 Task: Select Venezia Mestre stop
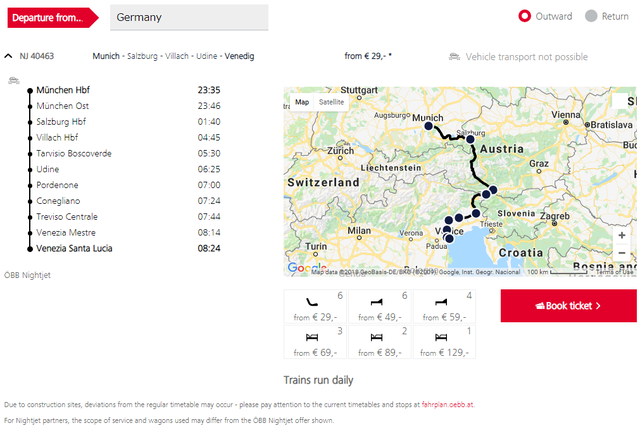(66, 233)
